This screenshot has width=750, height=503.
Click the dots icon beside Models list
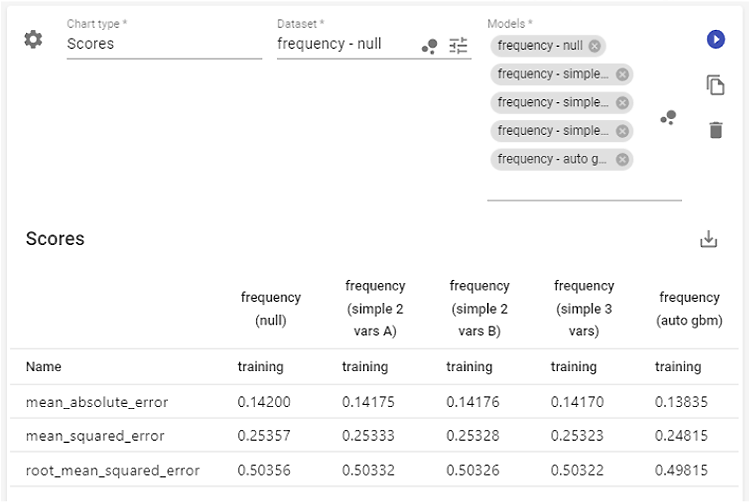pyautogui.click(x=668, y=118)
